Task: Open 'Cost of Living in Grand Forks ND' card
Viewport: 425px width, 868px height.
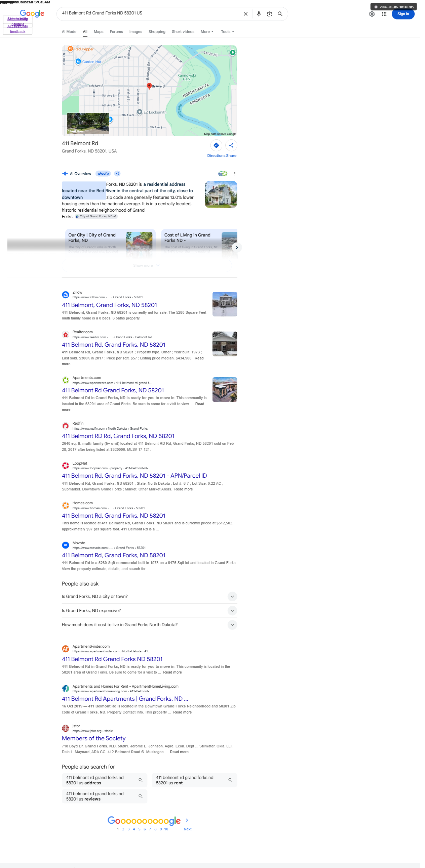Action: tap(199, 244)
